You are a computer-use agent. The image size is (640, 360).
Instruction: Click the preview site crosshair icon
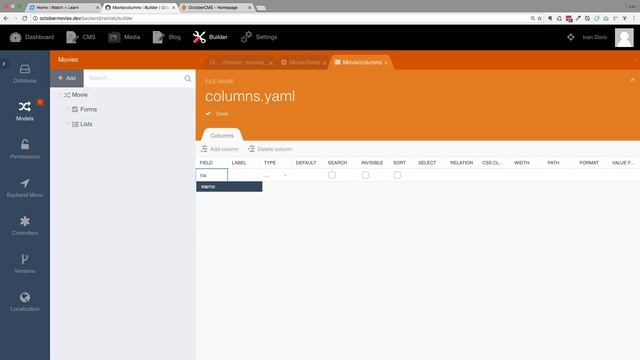(x=571, y=37)
